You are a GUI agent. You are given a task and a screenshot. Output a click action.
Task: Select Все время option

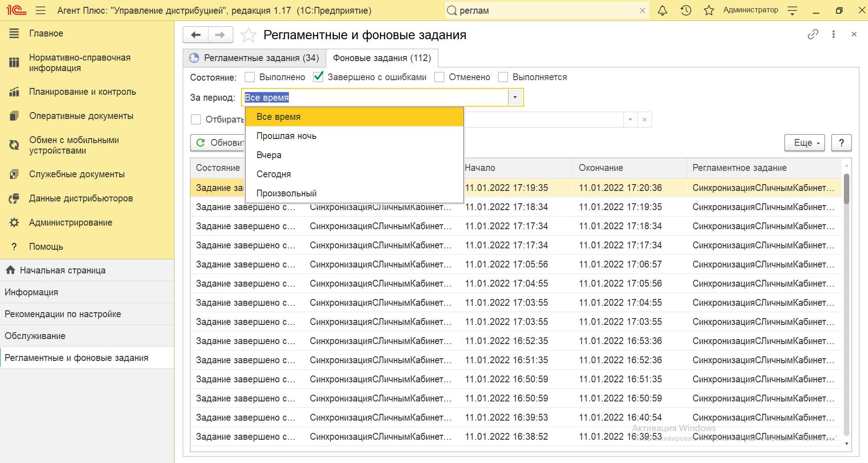(x=354, y=117)
